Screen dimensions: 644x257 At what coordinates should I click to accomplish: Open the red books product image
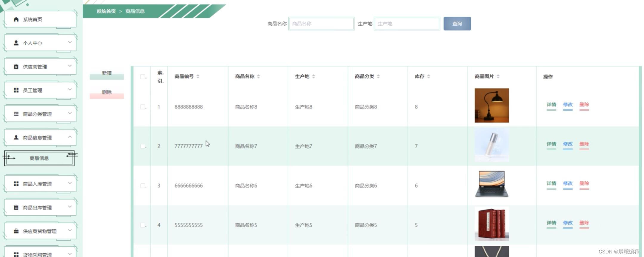click(492, 224)
